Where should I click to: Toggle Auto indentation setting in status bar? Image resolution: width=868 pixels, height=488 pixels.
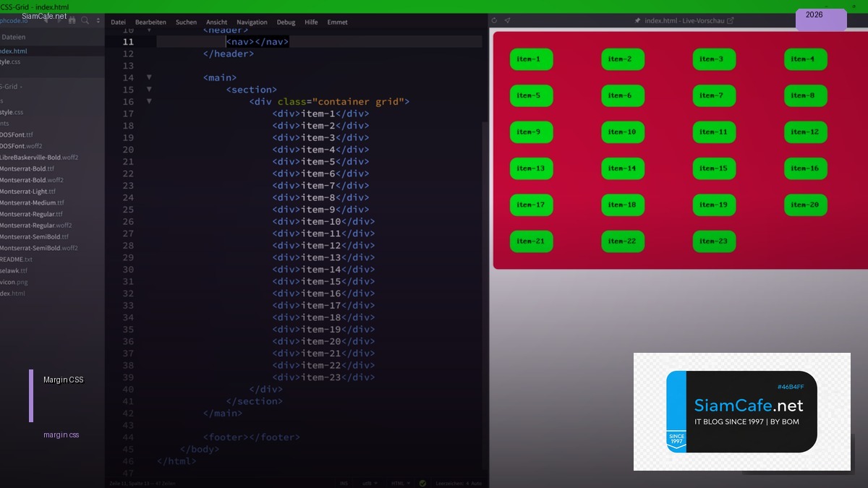coord(476,483)
